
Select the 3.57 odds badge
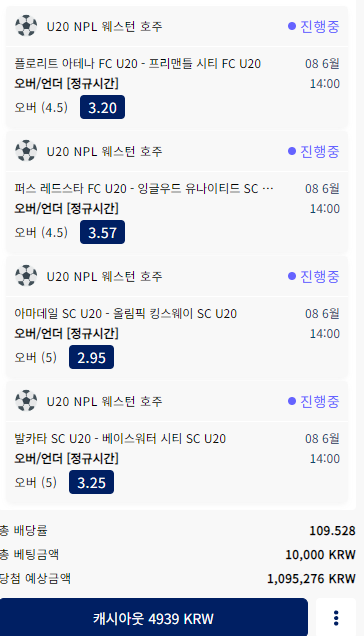[102, 232]
